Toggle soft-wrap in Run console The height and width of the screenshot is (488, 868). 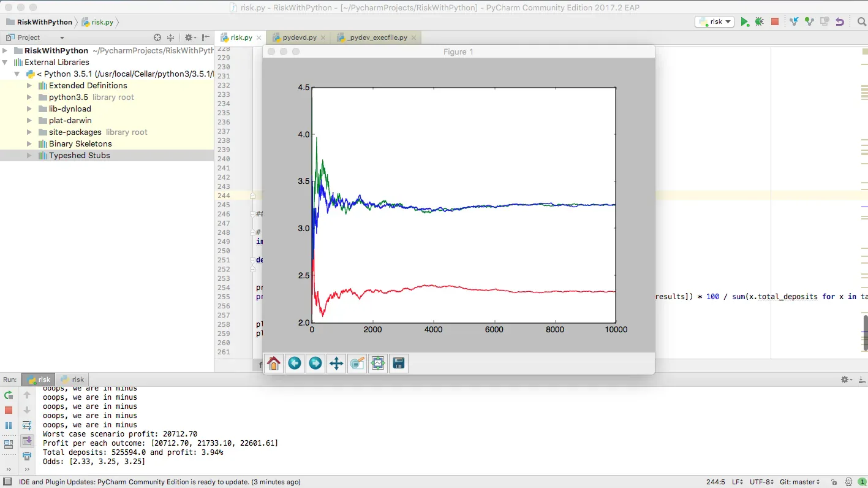click(x=27, y=425)
